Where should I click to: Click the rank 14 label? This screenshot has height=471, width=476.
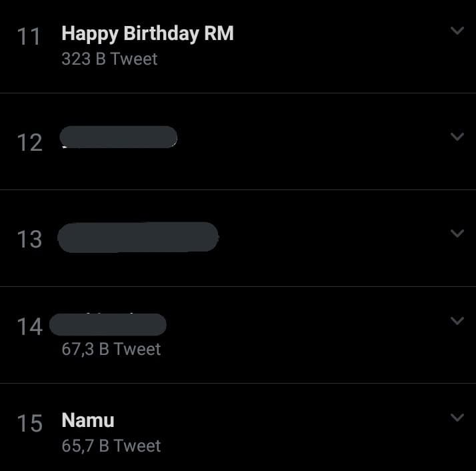click(29, 327)
